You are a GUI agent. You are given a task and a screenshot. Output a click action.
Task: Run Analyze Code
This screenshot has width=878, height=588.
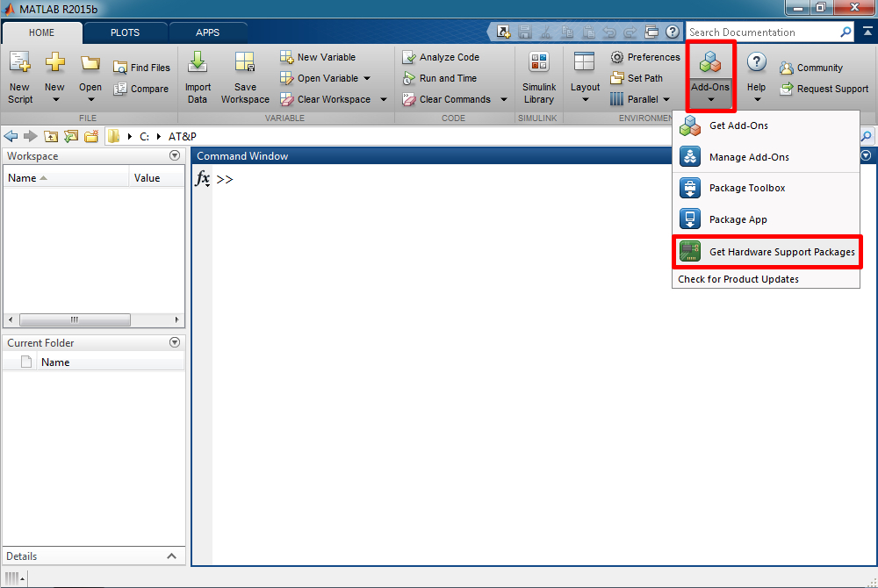[x=441, y=57]
